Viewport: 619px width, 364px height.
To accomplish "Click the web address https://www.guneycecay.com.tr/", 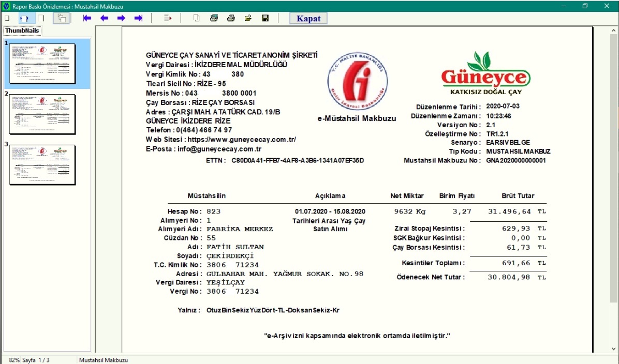I will pos(242,140).
